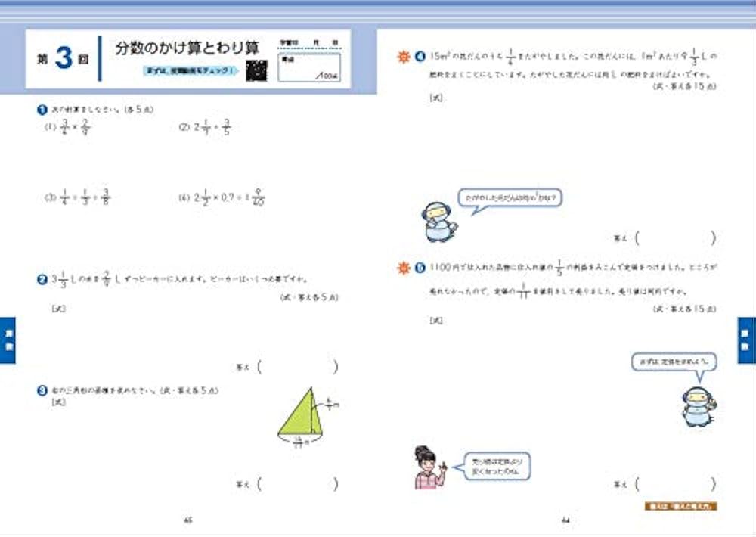The image size is (756, 537).
Task: Click the blue side tab on right page edge
Action: click(x=745, y=340)
